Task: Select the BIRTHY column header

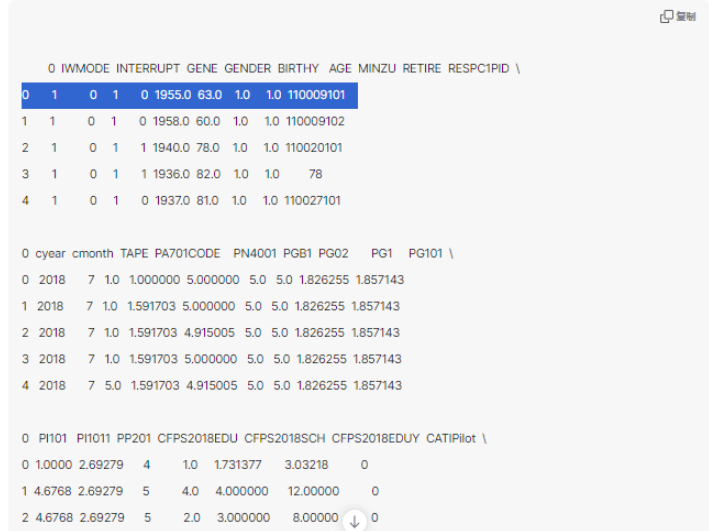Action: 298,68
